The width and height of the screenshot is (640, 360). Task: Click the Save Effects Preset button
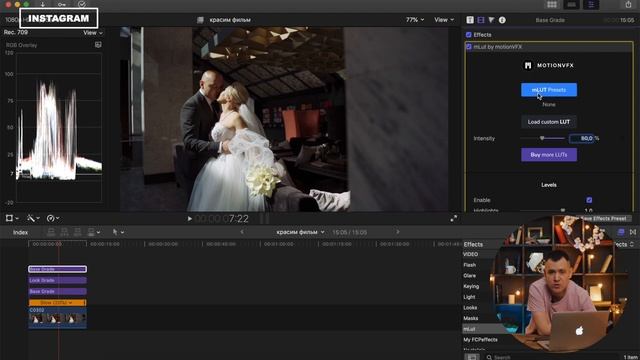[603, 218]
